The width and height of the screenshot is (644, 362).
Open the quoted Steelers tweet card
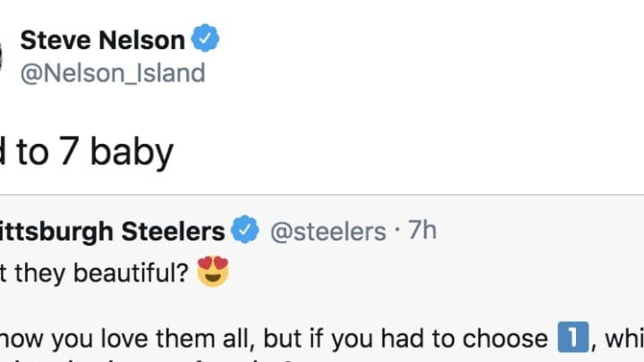(322, 279)
